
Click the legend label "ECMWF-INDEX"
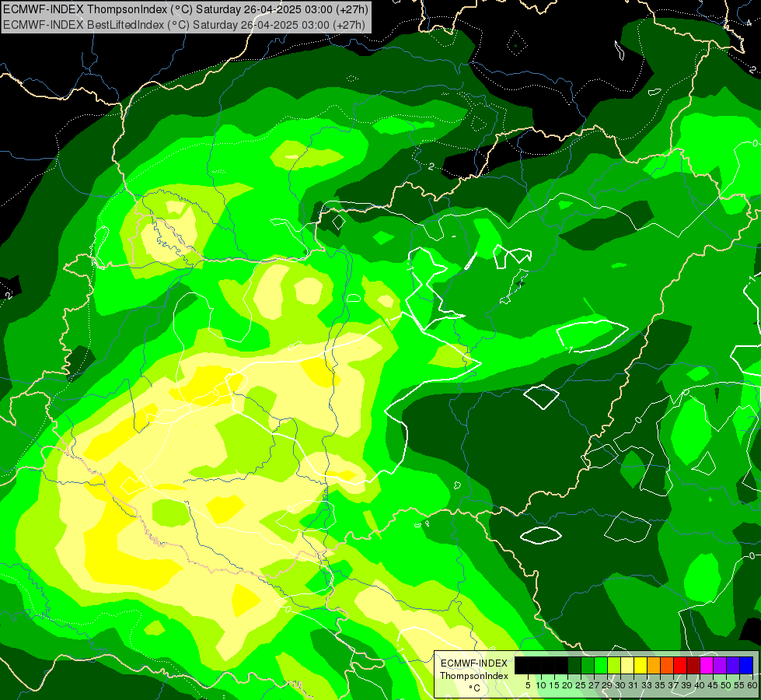tap(474, 663)
